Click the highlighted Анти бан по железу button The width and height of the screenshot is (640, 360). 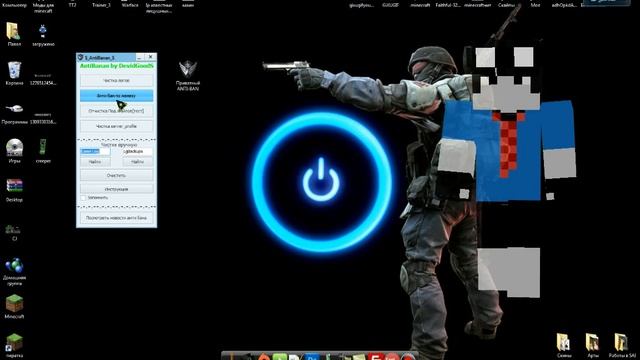[x=116, y=96]
